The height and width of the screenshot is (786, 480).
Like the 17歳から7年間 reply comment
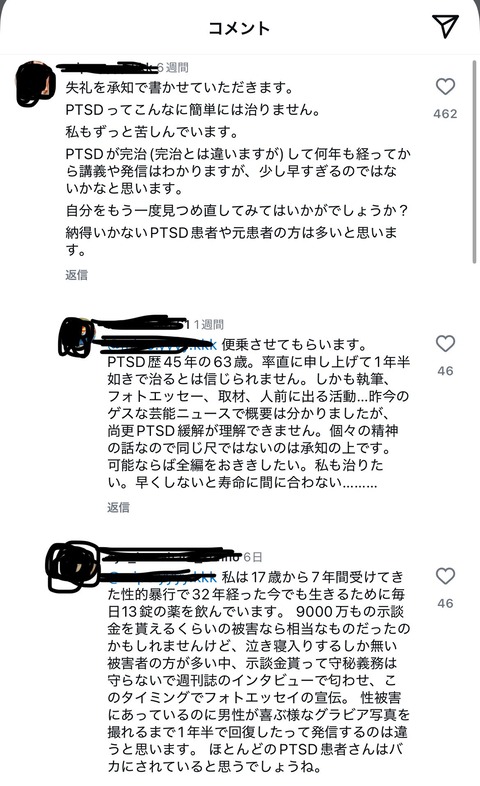445,576
